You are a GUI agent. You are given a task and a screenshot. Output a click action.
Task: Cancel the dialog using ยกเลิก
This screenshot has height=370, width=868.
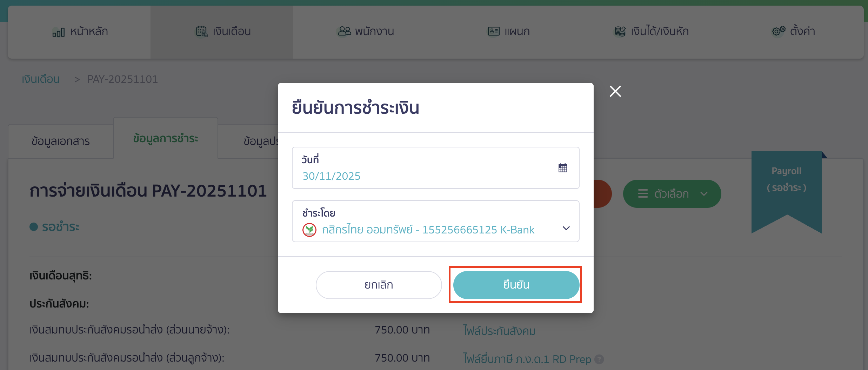[x=379, y=285]
